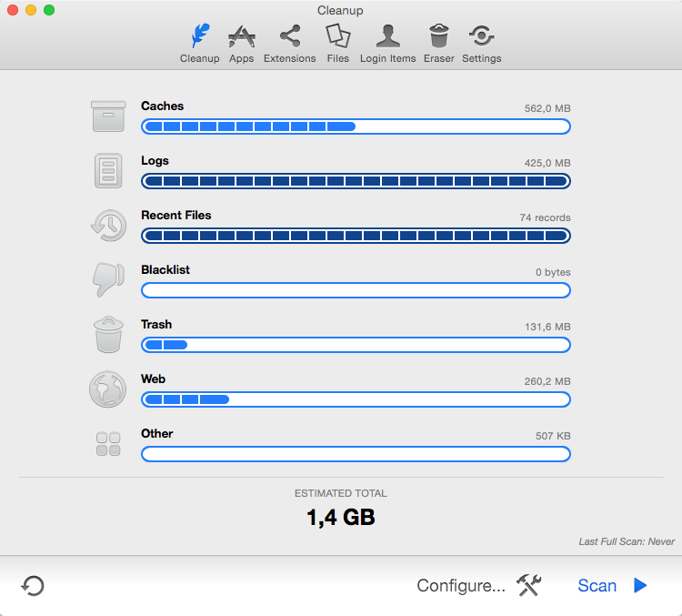Click the 507 KB value
This screenshot has height=616, width=682.
(x=553, y=436)
